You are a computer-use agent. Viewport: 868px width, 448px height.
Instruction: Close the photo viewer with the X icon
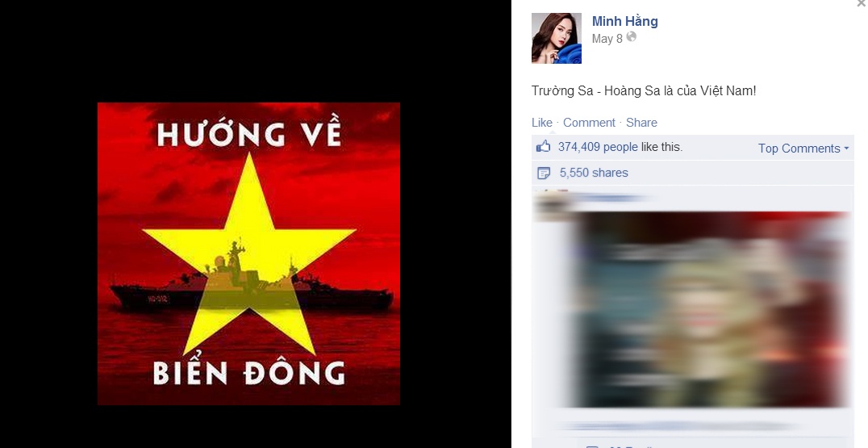coord(862,2)
